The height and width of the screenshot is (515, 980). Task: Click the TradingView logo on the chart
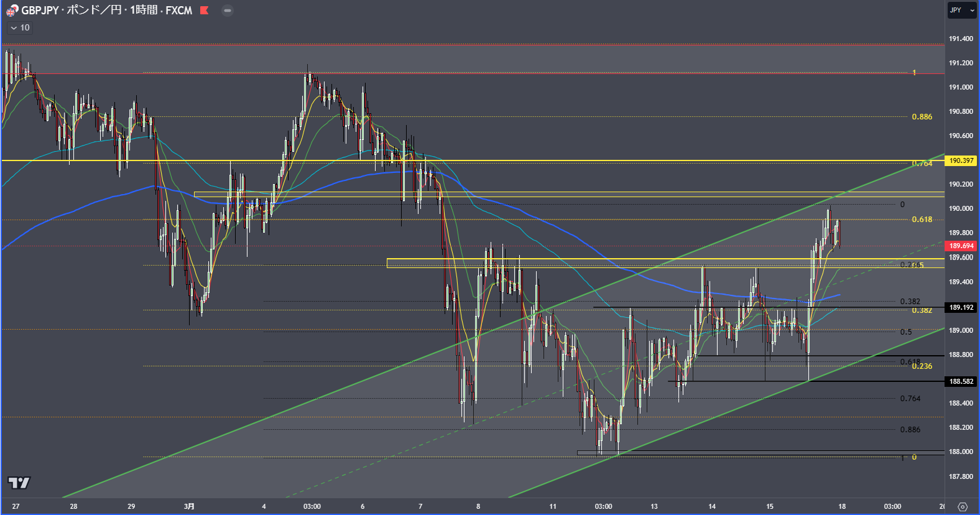(x=19, y=483)
